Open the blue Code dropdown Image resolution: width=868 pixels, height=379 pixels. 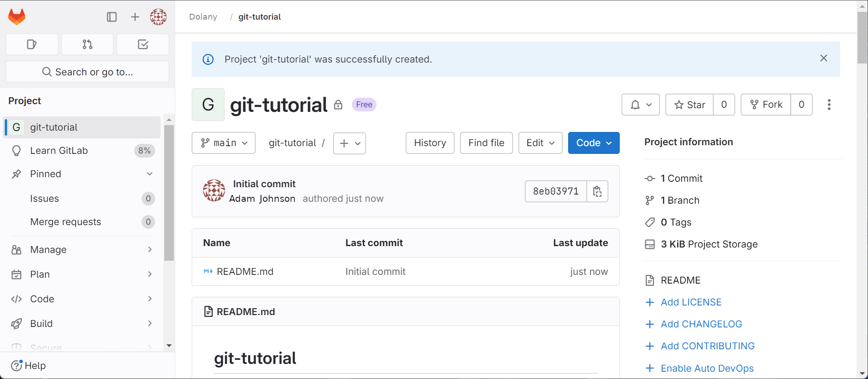594,143
